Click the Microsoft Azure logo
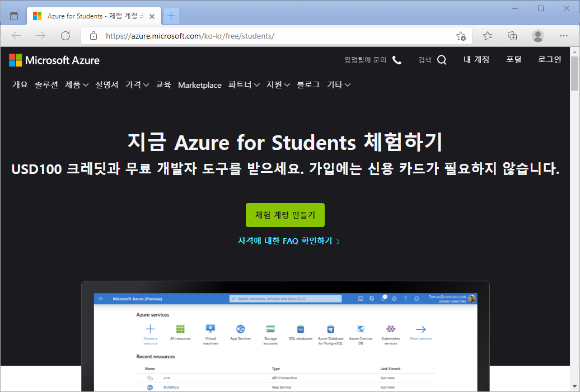The height and width of the screenshot is (392, 580). coord(54,60)
